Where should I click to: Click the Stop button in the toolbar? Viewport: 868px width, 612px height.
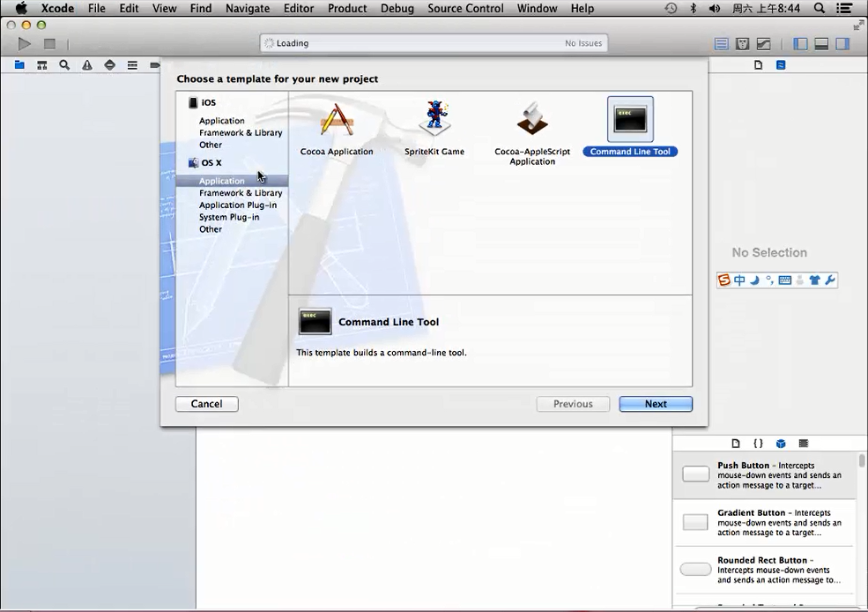click(x=50, y=44)
